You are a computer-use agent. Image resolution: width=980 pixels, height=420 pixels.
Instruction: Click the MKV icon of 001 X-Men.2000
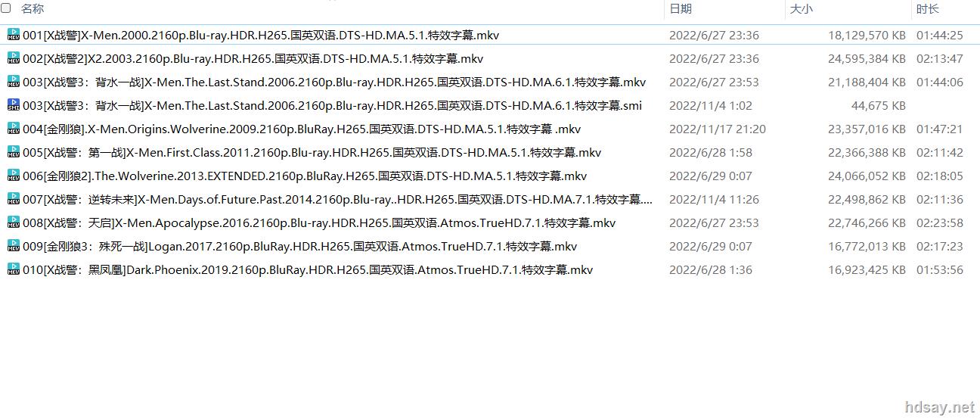tap(14, 35)
